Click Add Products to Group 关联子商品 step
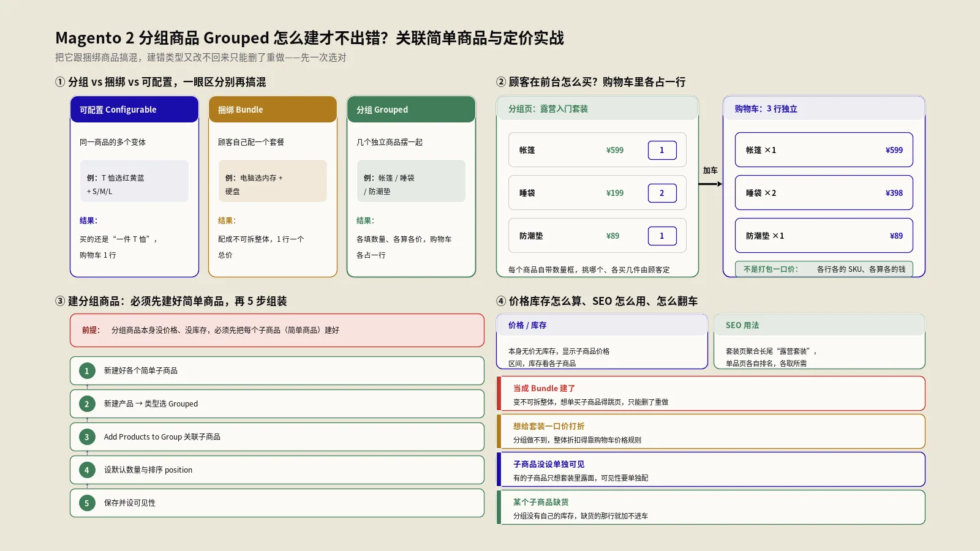 (277, 437)
